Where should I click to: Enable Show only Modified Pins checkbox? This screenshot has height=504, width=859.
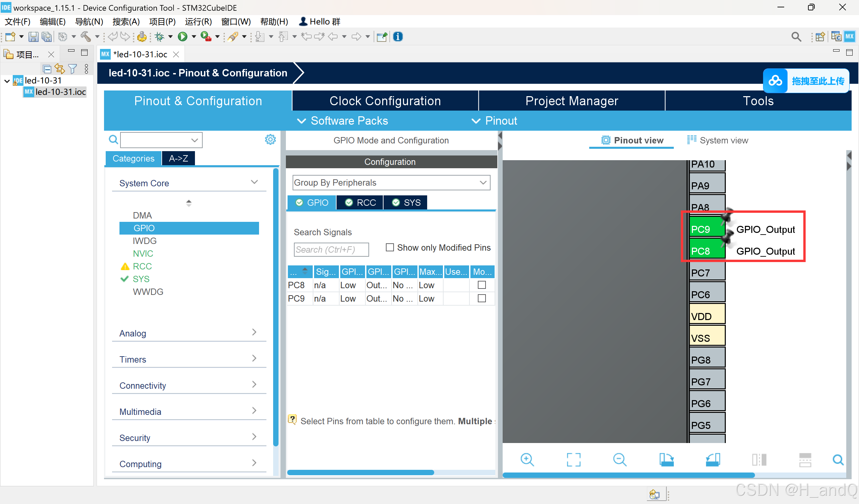click(390, 247)
